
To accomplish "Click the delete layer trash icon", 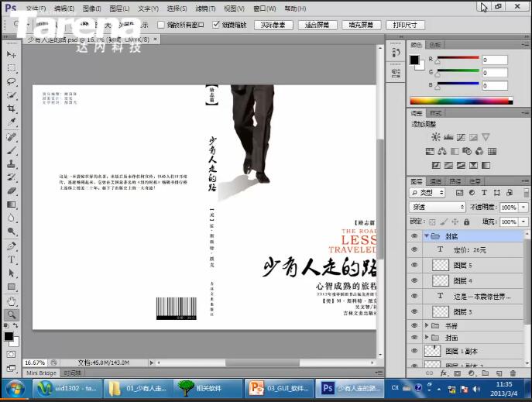I will pyautogui.click(x=513, y=373).
